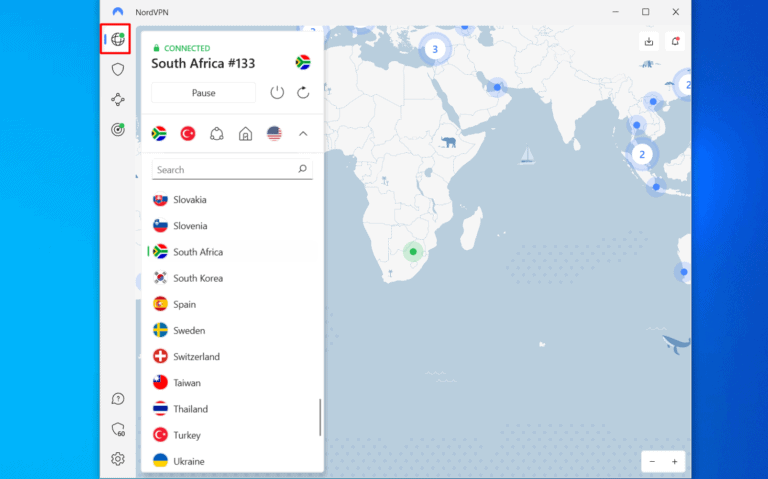Click the shield icon with 60 badge

[x=119, y=430]
